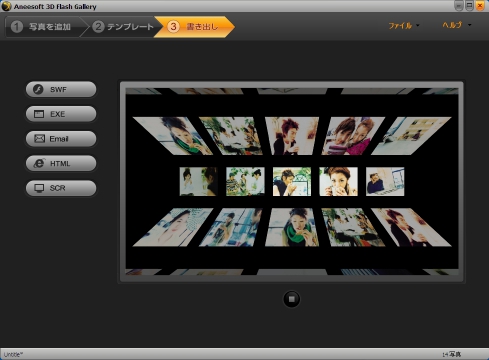Viewport: 489px width, 360px height.
Task: Click top-row photo of two women
Action: pyautogui.click(x=352, y=136)
